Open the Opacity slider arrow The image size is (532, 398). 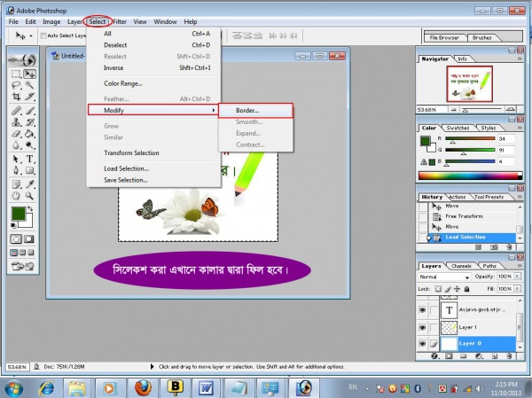coord(518,277)
